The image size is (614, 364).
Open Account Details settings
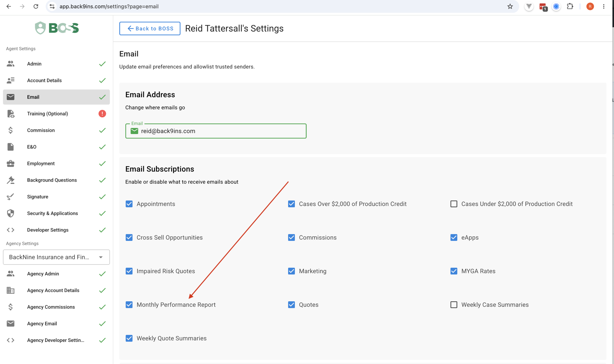[56, 80]
